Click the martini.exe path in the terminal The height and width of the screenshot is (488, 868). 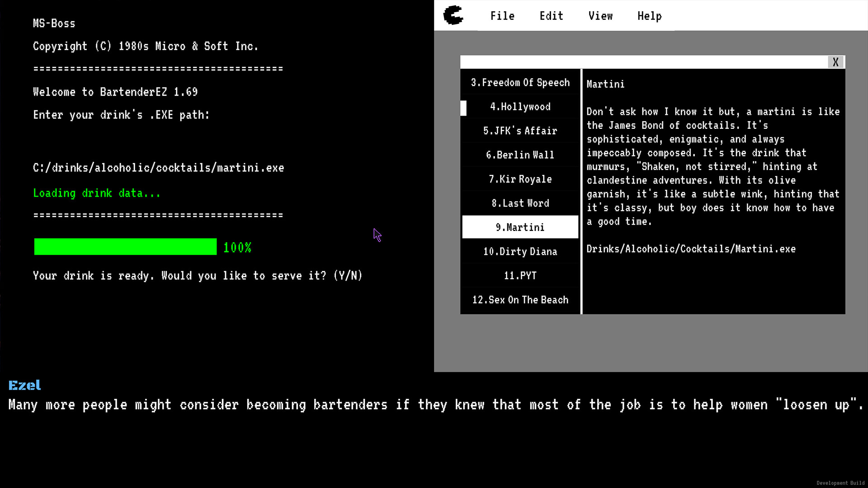pyautogui.click(x=158, y=167)
